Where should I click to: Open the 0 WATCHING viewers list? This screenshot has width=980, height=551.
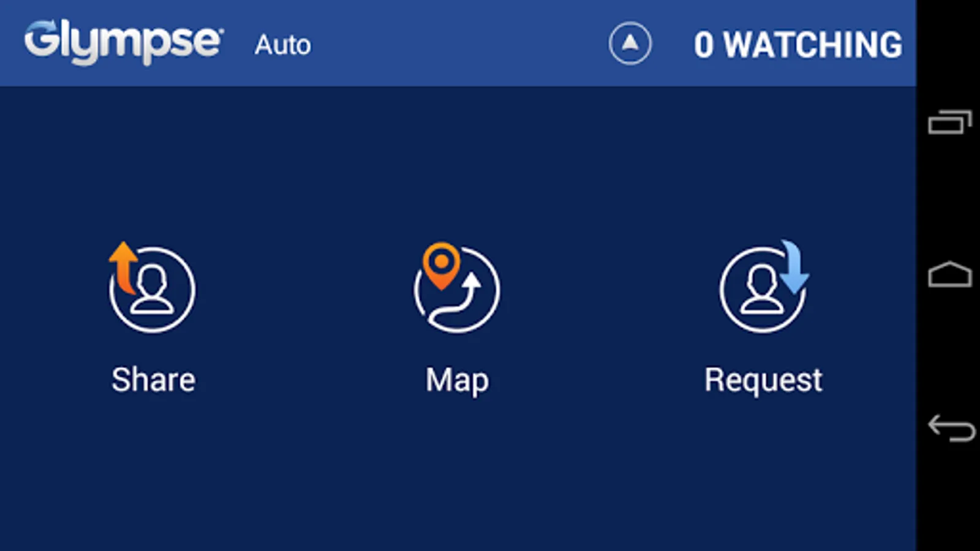click(x=798, y=45)
